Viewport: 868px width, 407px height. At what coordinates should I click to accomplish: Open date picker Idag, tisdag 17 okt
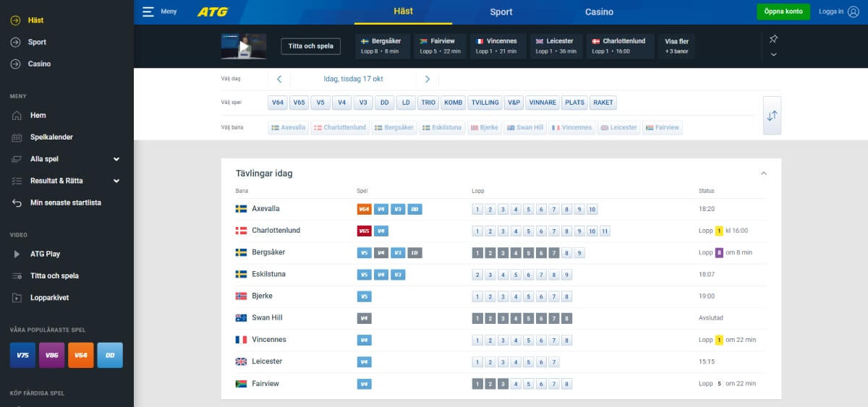click(x=353, y=80)
